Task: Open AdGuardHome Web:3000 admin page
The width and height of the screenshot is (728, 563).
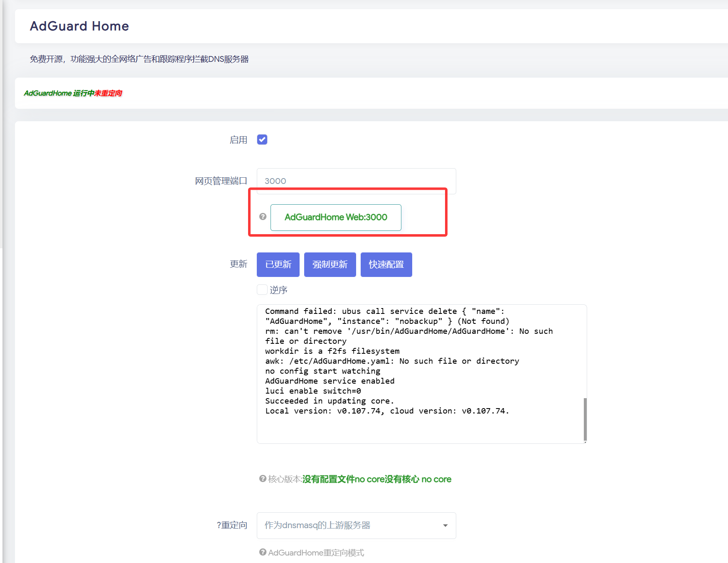Action: point(335,217)
